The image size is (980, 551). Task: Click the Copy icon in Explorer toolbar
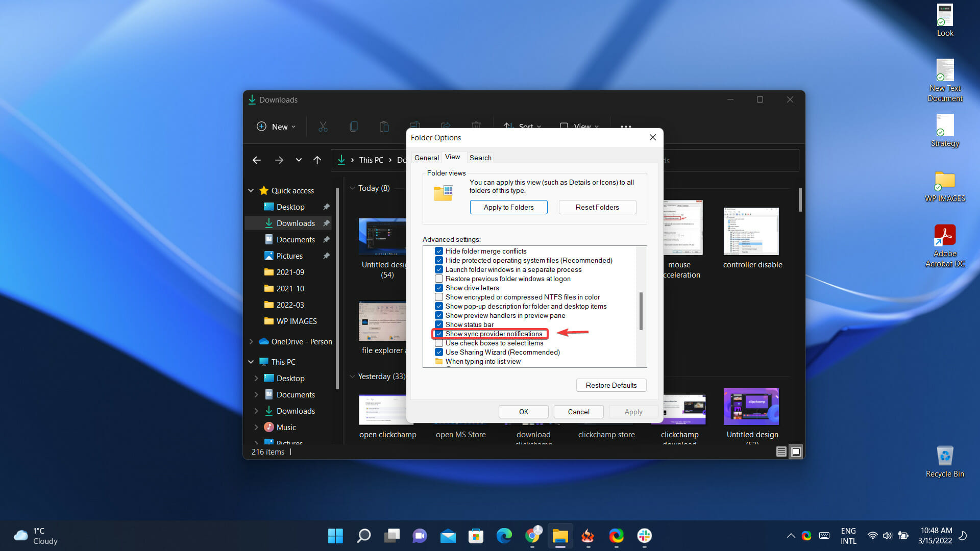coord(353,127)
